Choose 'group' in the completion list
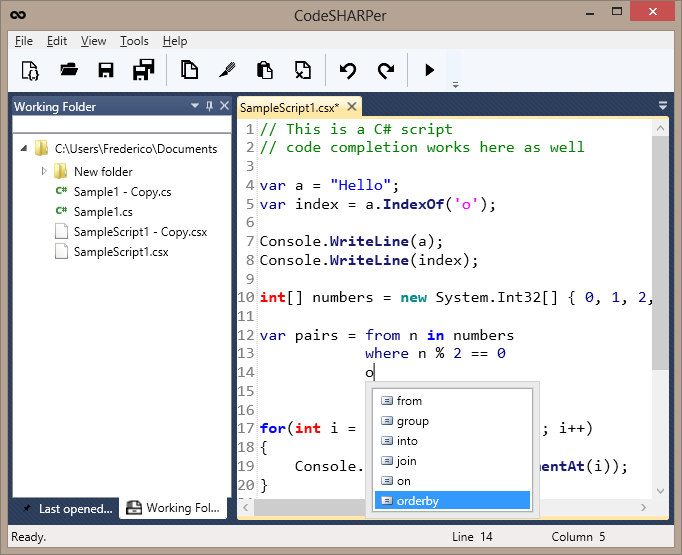 pos(452,421)
